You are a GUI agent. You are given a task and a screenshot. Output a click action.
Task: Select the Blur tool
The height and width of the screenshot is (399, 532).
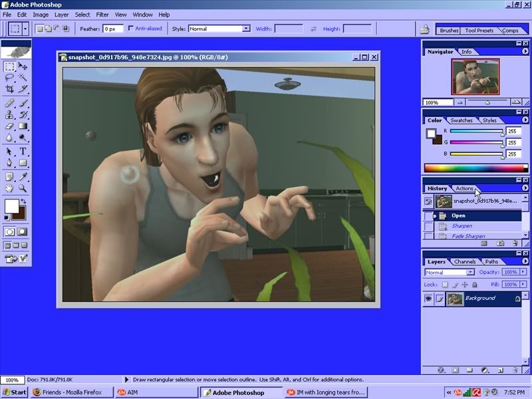click(x=9, y=138)
